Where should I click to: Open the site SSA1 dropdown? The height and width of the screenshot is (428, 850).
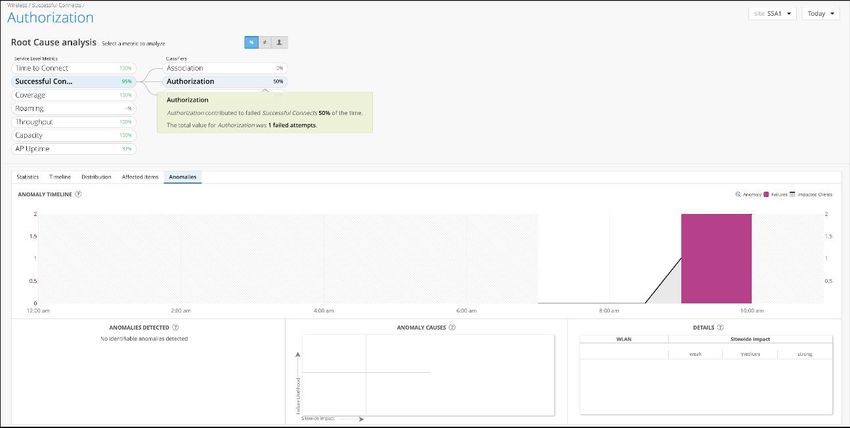[772, 14]
